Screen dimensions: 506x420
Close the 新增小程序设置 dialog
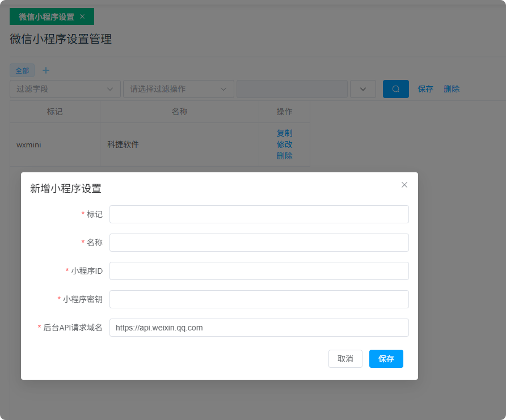coord(404,185)
